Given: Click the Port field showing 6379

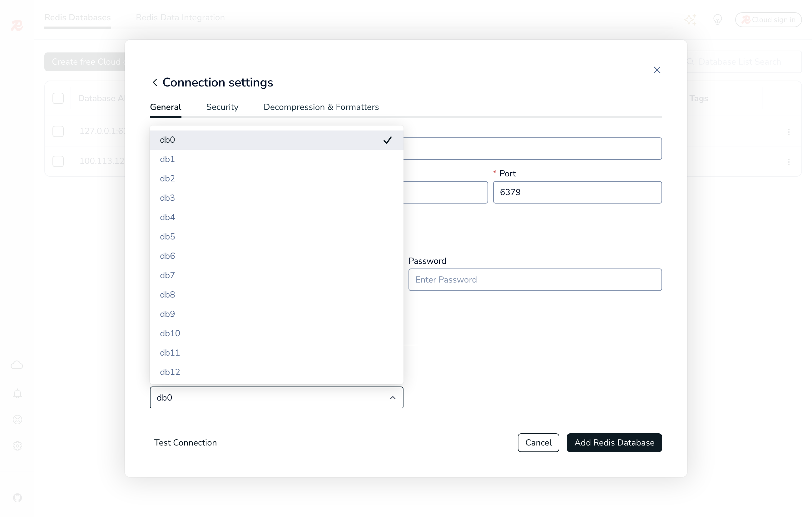Looking at the screenshot, I should point(577,192).
